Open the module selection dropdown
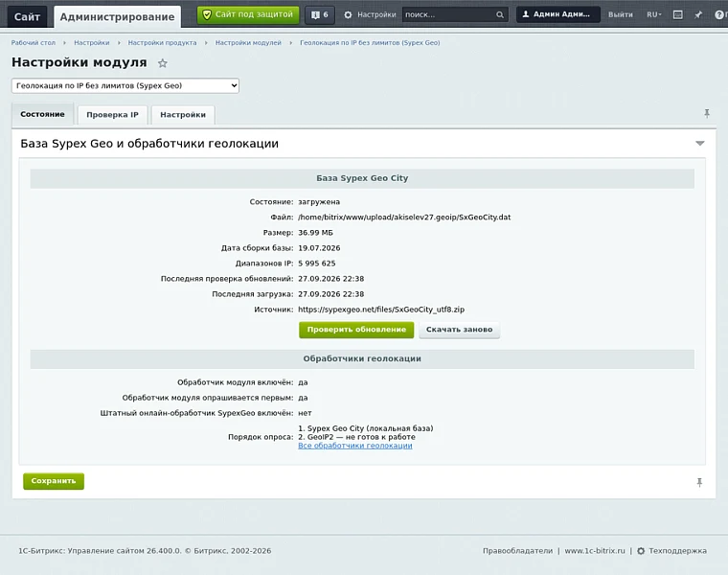This screenshot has height=575, width=728. [x=125, y=85]
